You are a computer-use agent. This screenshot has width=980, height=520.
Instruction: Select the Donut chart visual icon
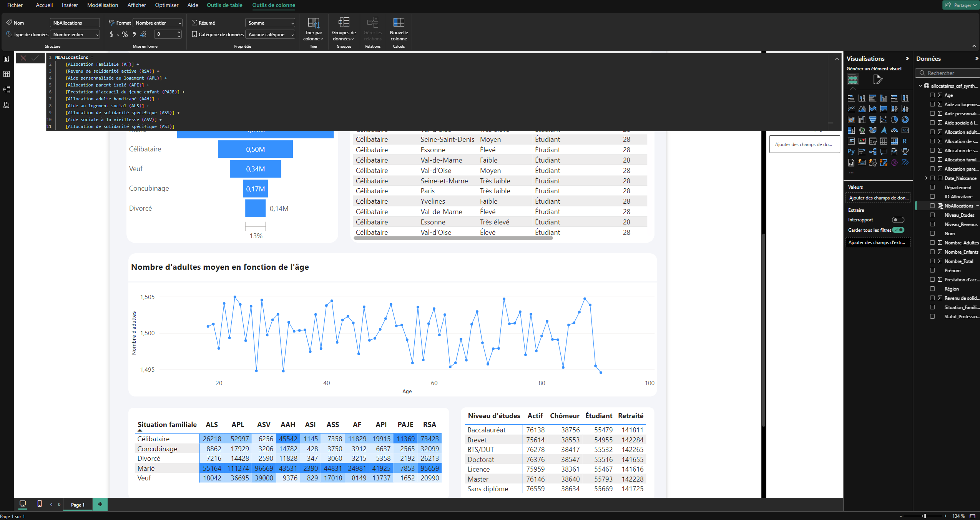(x=905, y=120)
